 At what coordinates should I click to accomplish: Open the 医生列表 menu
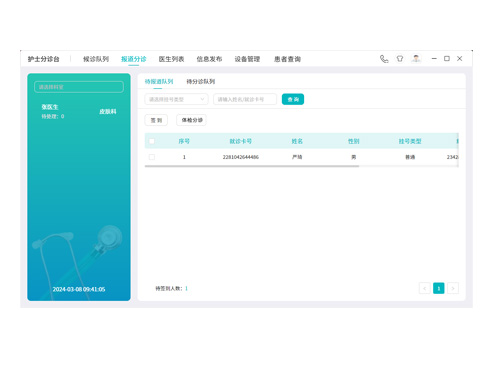(x=171, y=59)
